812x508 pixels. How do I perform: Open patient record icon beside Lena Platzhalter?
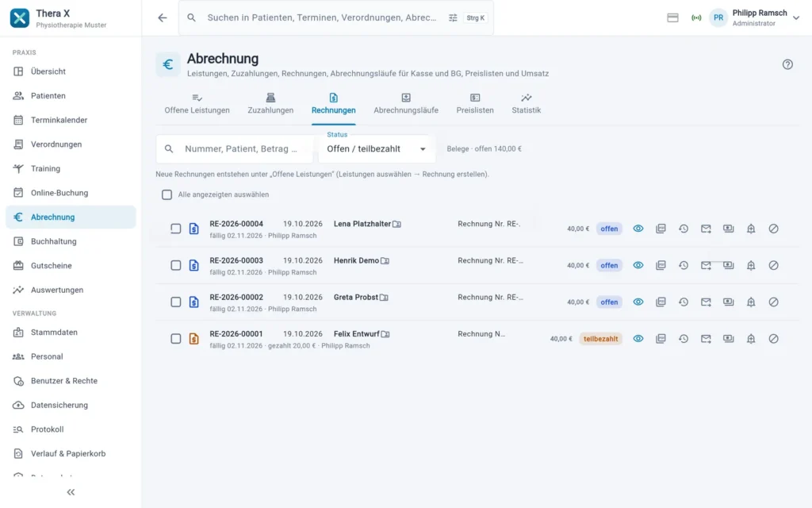(396, 224)
